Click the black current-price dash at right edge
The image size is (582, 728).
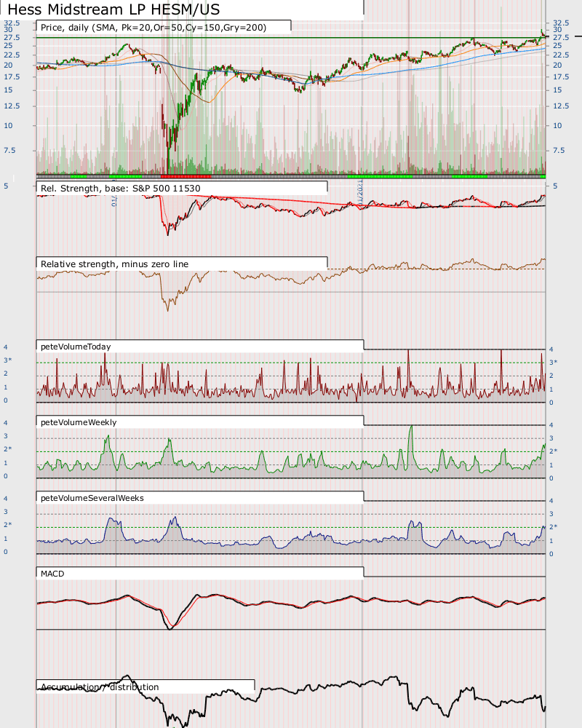pyautogui.click(x=578, y=36)
